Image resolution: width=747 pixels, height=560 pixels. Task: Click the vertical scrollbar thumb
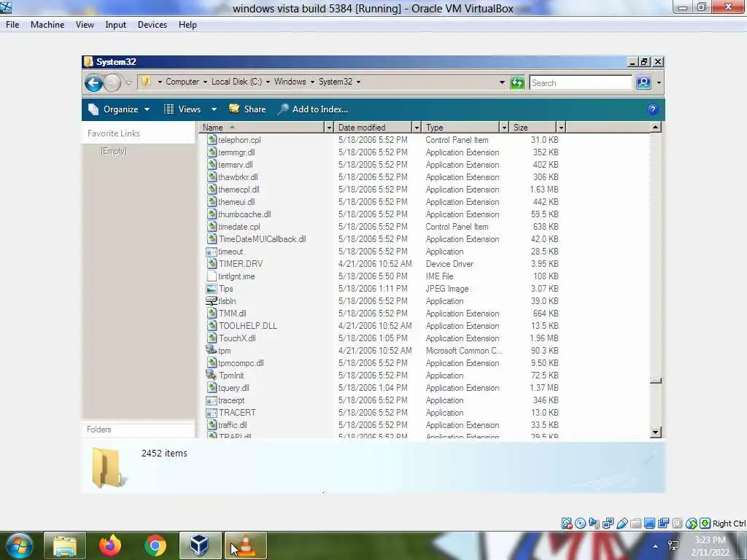[x=656, y=381]
